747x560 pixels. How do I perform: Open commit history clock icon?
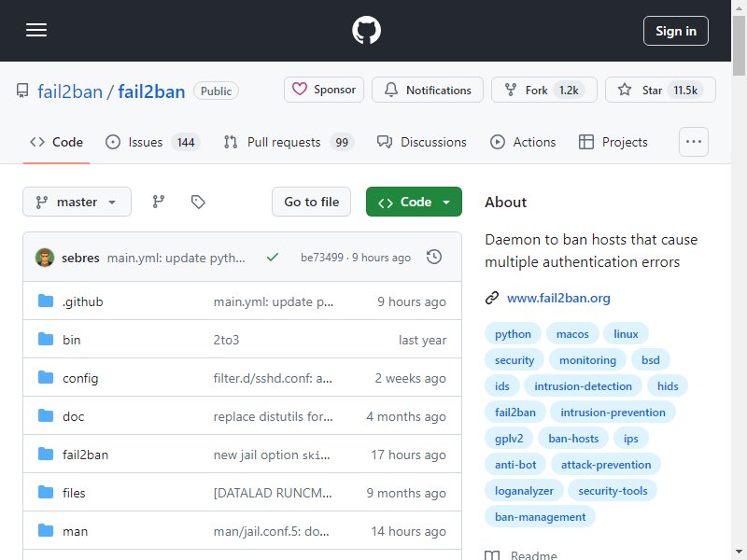coord(434,258)
